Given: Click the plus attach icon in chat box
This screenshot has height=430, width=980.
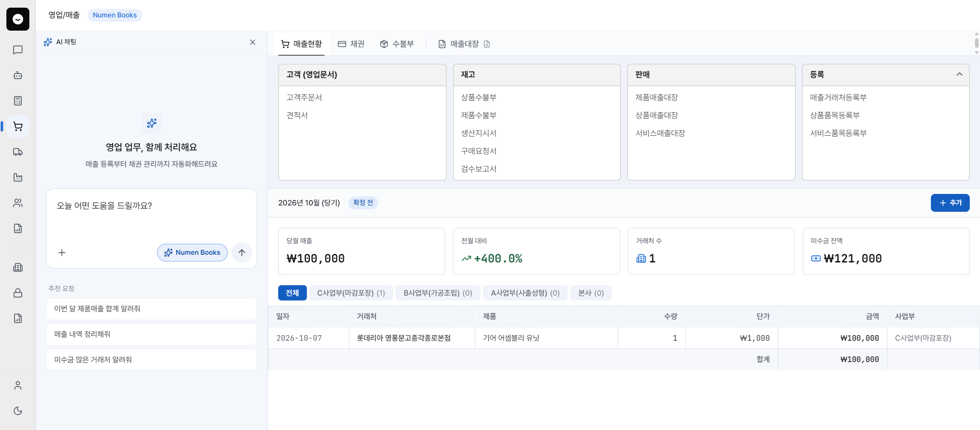Looking at the screenshot, I should (x=62, y=253).
